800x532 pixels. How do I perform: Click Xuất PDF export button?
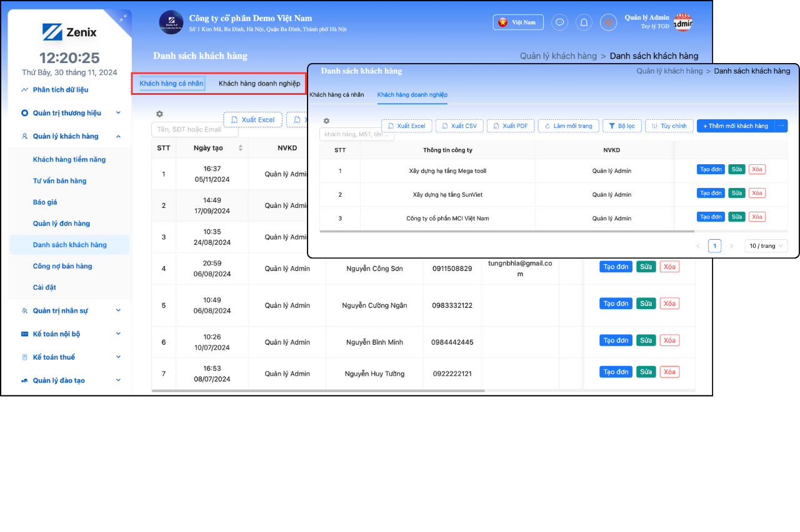(510, 126)
